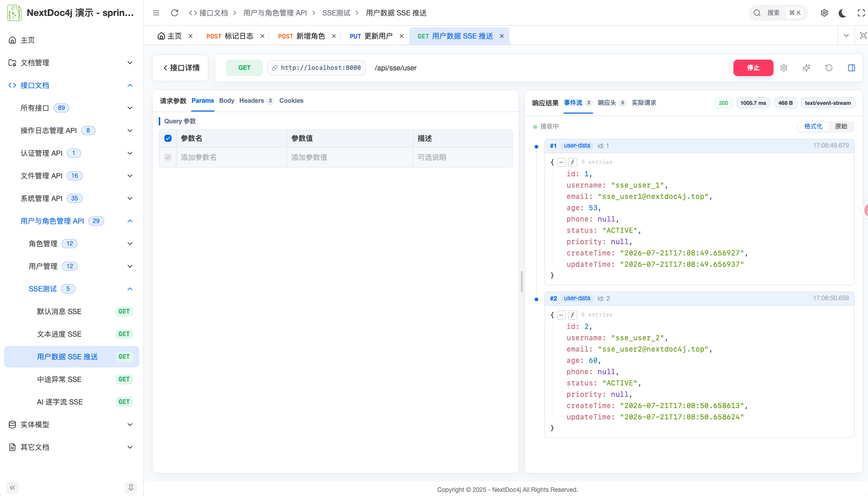Image resolution: width=868 pixels, height=496 pixels.
Task: Expand the 所有接口 group
Action: 71,108
